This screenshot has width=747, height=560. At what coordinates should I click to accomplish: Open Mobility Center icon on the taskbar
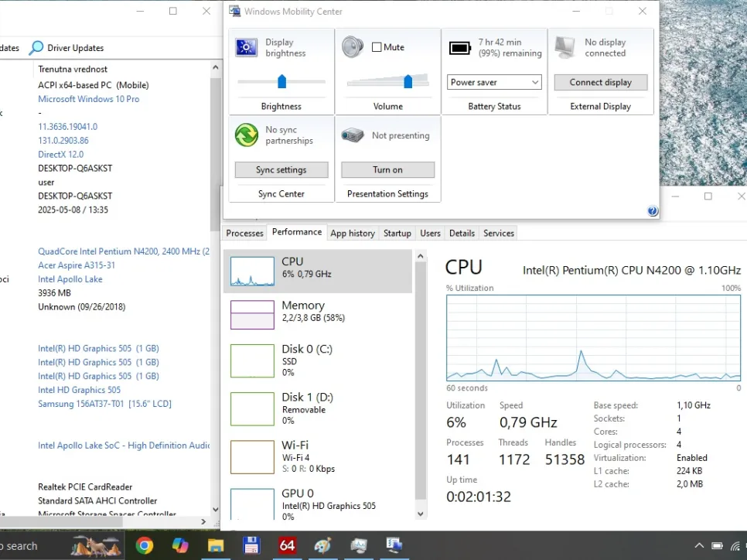(x=394, y=545)
